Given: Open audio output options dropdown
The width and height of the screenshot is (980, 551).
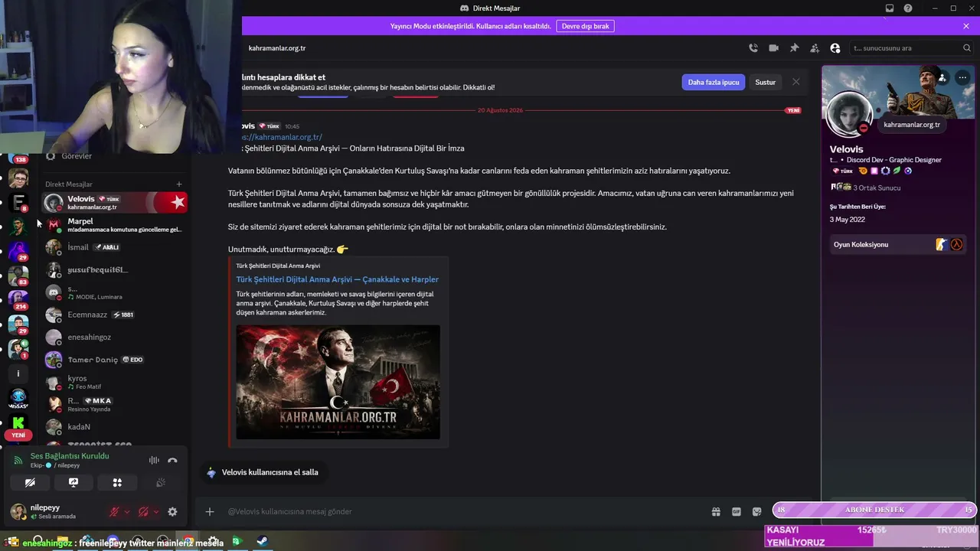Looking at the screenshot, I should pos(156,512).
